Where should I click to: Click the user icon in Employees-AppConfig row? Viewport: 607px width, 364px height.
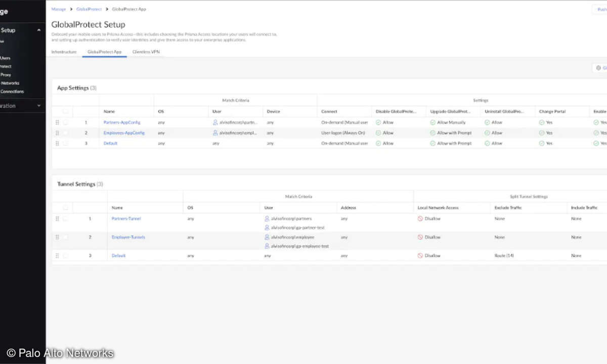[215, 133]
